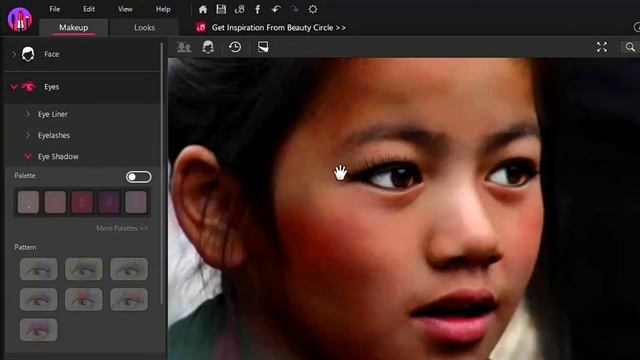Choose first eye shadow pattern thumbnail
This screenshot has width=640, height=360.
(38, 269)
